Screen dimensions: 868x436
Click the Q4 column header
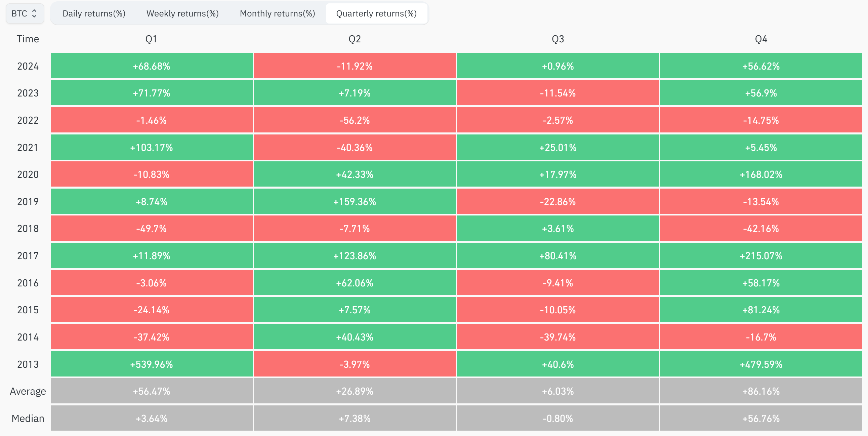(x=761, y=39)
